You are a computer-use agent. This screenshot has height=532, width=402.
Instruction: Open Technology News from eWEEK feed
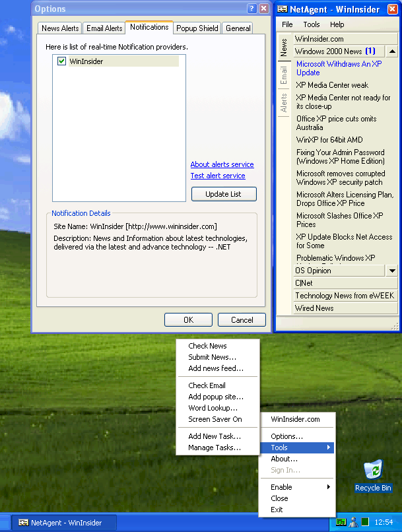point(345,296)
